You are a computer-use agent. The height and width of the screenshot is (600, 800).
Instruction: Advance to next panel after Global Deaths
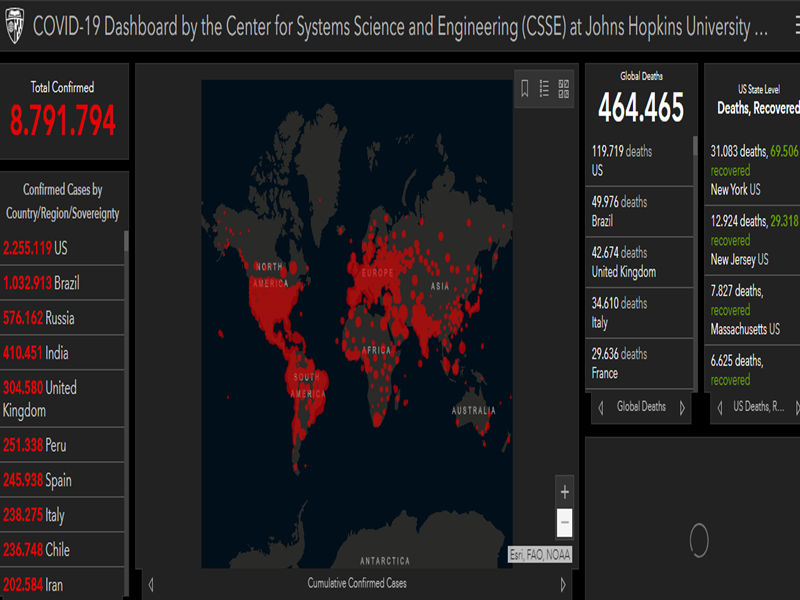tap(682, 408)
